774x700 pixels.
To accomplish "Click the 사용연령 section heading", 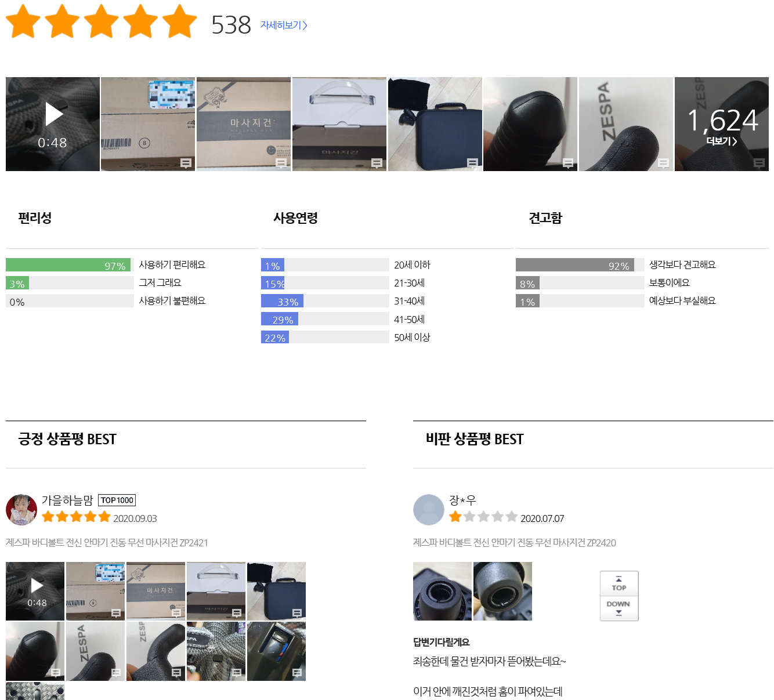I will coord(295,218).
